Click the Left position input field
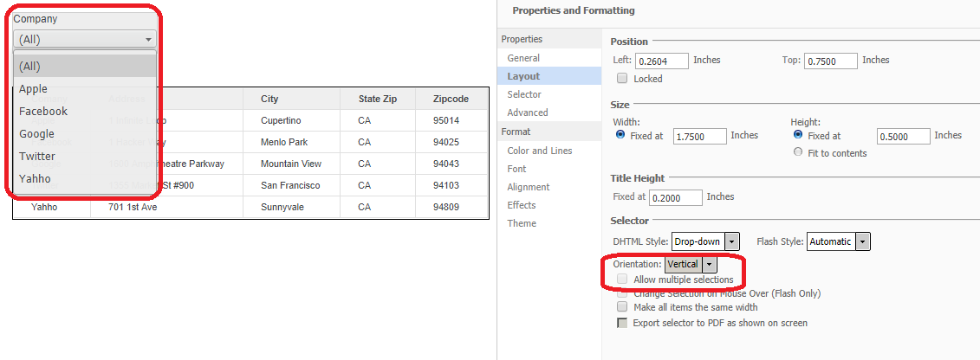This screenshot has width=980, height=360. (662, 61)
